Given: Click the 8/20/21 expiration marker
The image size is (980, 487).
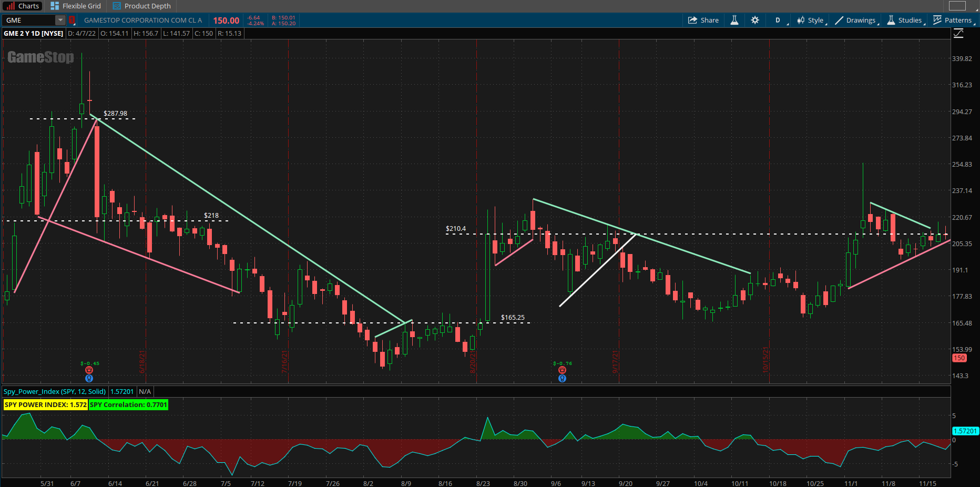Looking at the screenshot, I should coord(473,362).
